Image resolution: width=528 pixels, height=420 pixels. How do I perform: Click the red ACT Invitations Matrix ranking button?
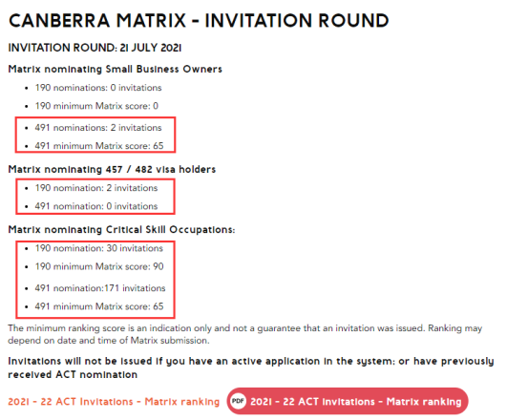[x=348, y=401]
